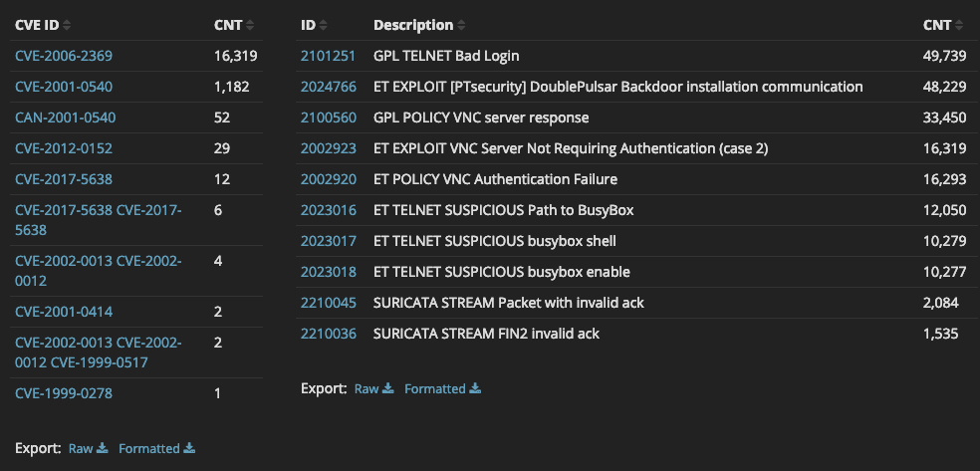Export signature table as Formatted
980x471 pixels.
coord(442,388)
